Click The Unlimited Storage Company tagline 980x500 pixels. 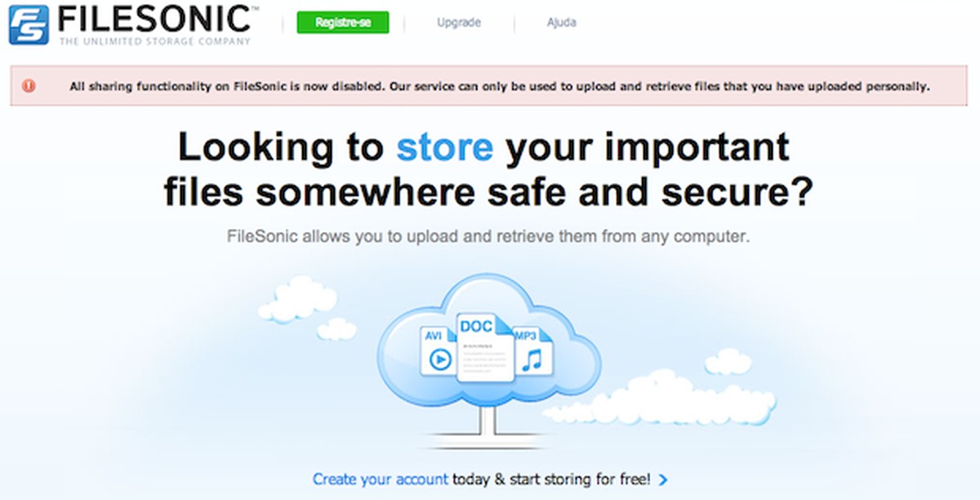pos(155,40)
